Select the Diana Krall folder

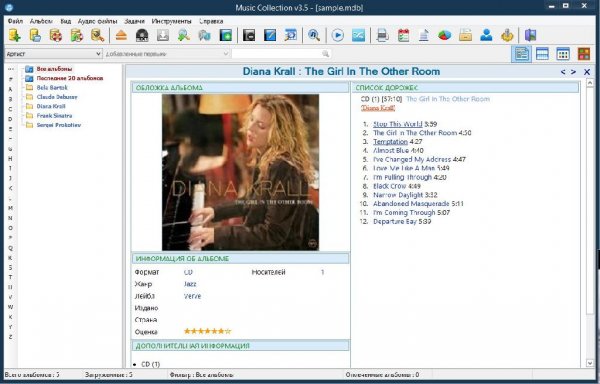51,106
